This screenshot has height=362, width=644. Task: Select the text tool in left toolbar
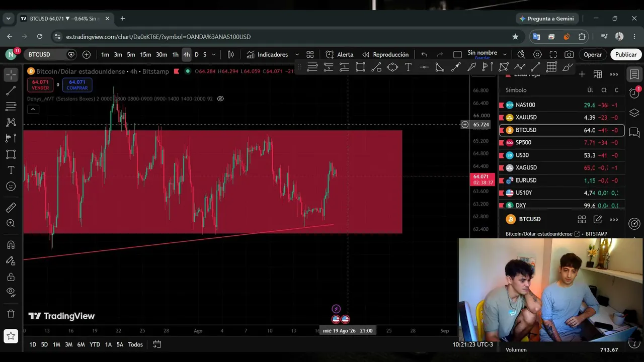(x=11, y=170)
